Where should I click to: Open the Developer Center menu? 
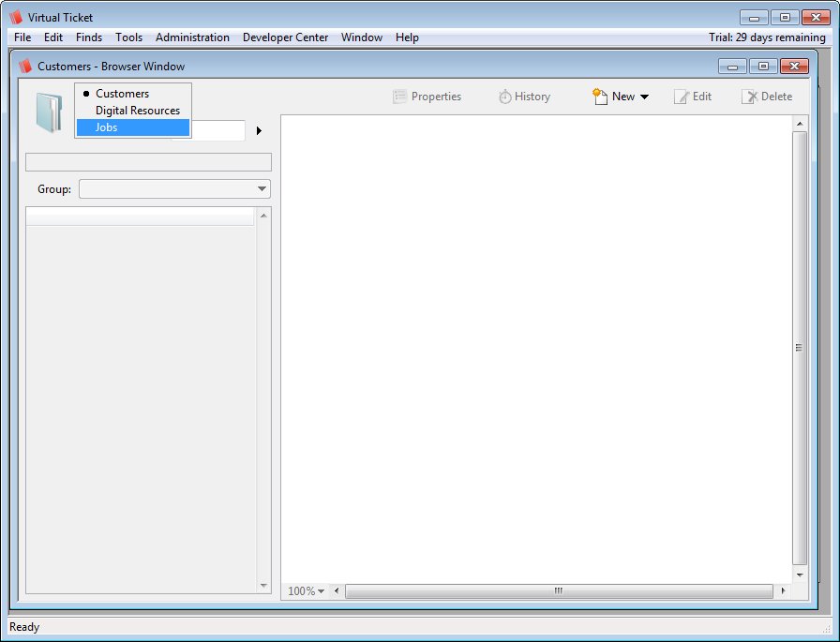pyautogui.click(x=286, y=37)
